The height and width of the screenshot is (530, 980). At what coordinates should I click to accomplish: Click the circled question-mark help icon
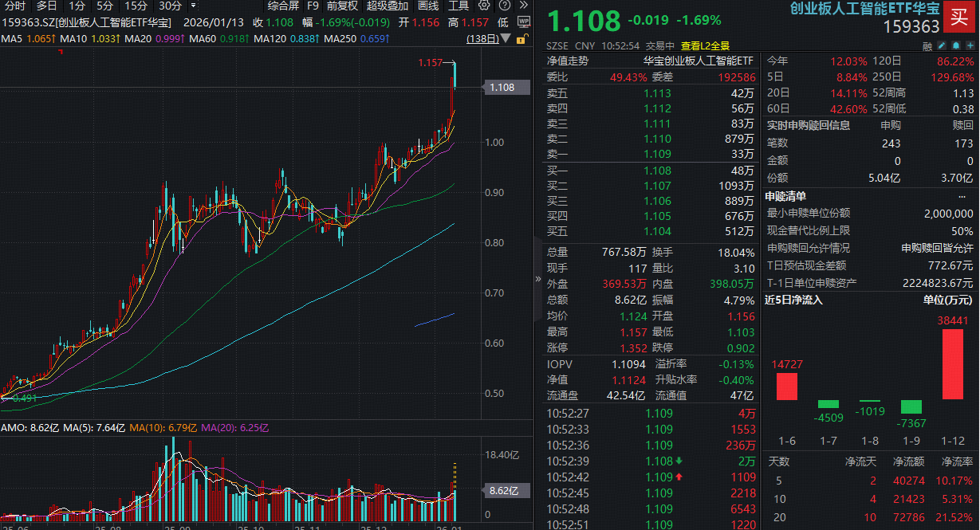pyautogui.click(x=504, y=6)
